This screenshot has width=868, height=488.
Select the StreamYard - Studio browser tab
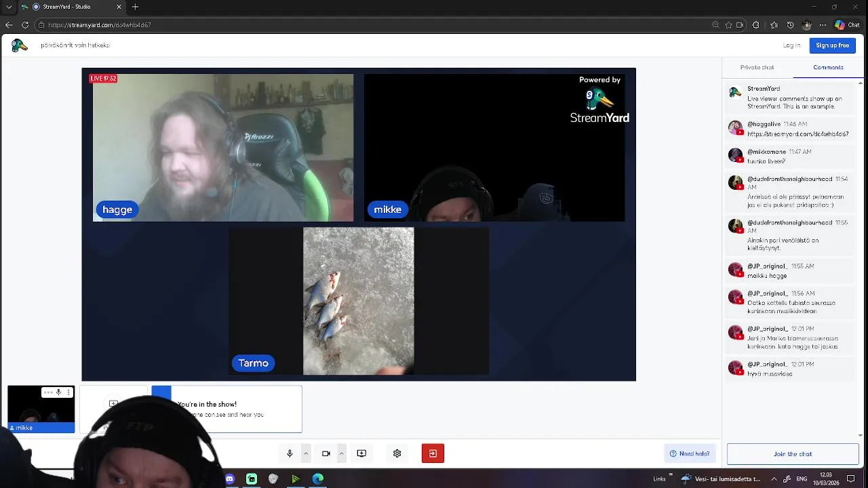pyautogui.click(x=71, y=7)
